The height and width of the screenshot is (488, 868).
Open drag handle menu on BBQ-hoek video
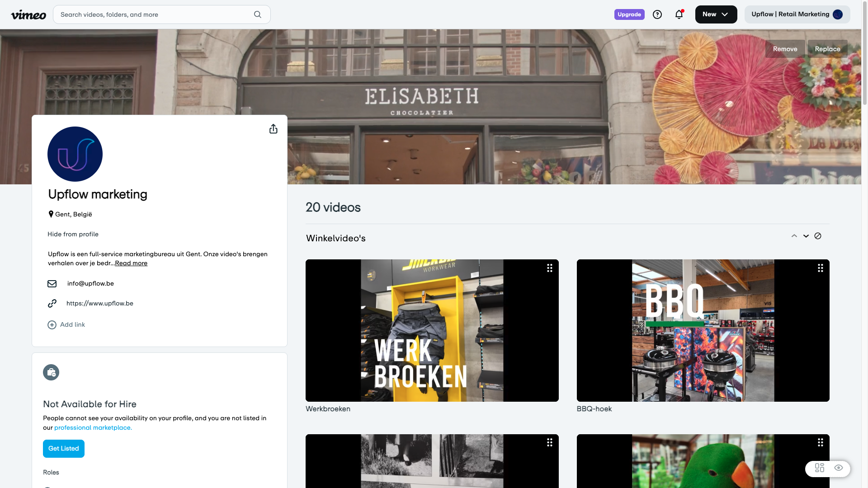coord(821,268)
